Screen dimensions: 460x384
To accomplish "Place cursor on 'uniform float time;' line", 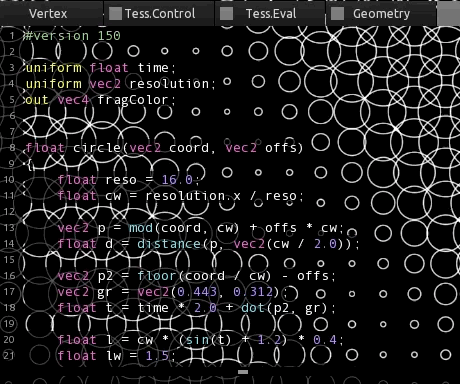I will tap(100, 68).
